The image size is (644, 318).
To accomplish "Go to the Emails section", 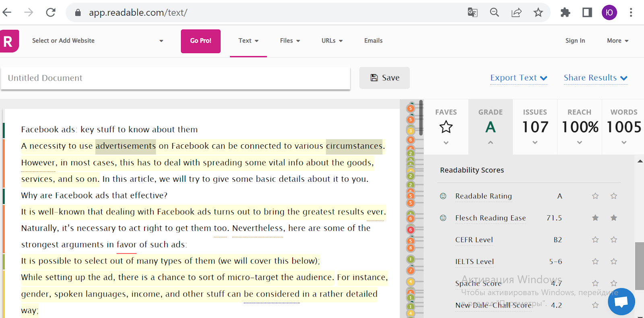I will coord(374,41).
